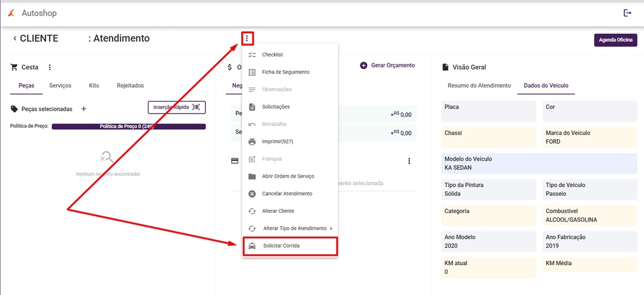Click the Política de Preço progress bar
This screenshot has height=295, width=644.
coord(128,127)
